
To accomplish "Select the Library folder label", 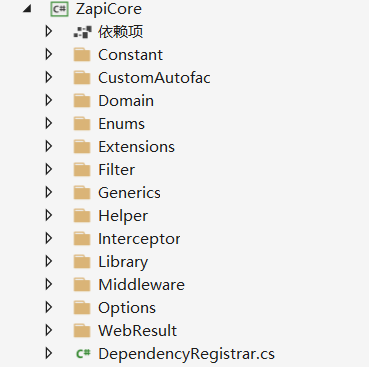I will (x=123, y=262).
